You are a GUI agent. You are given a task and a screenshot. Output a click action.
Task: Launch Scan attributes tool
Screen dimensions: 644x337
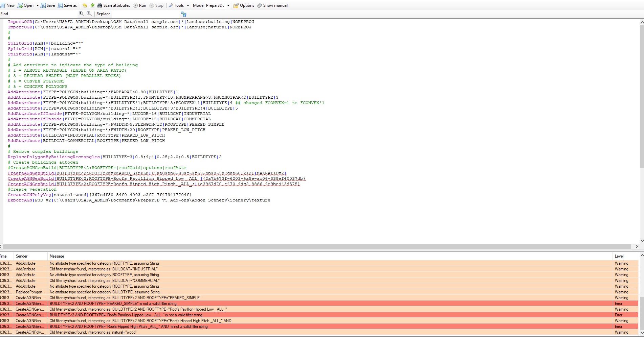[x=114, y=5]
